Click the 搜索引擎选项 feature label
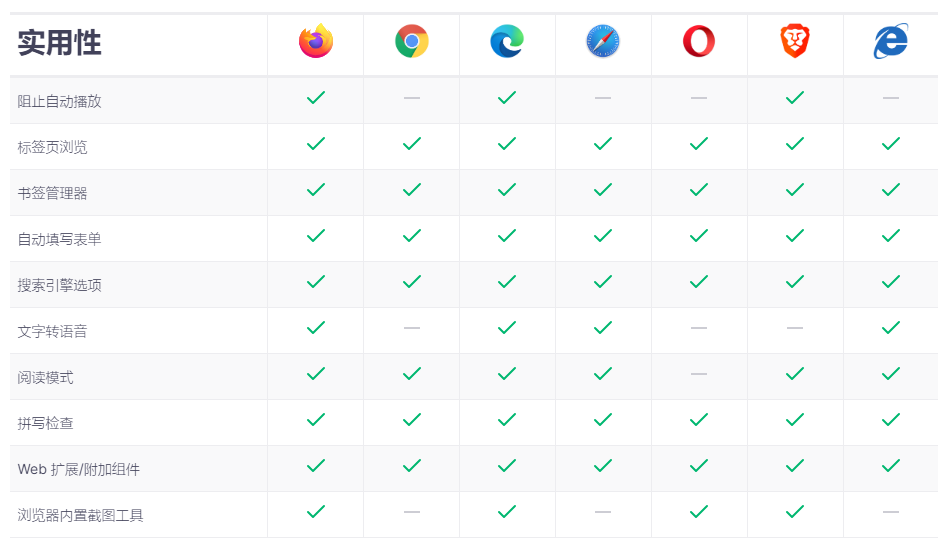This screenshot has height=544, width=945. tap(59, 285)
